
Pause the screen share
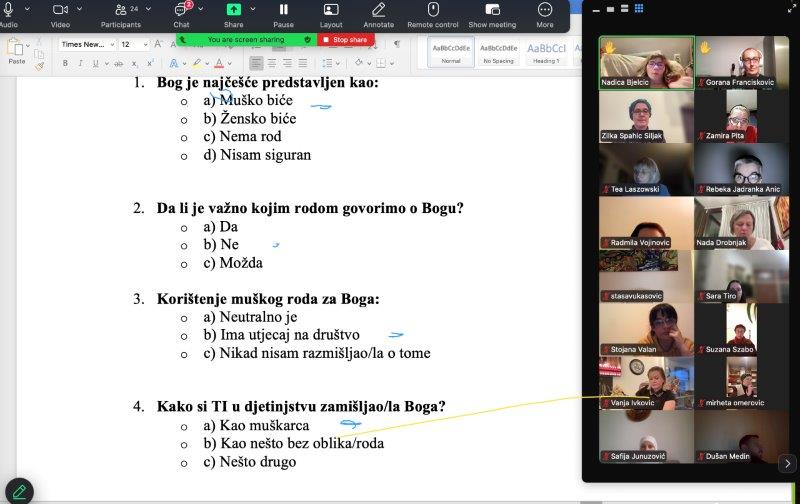point(283,10)
